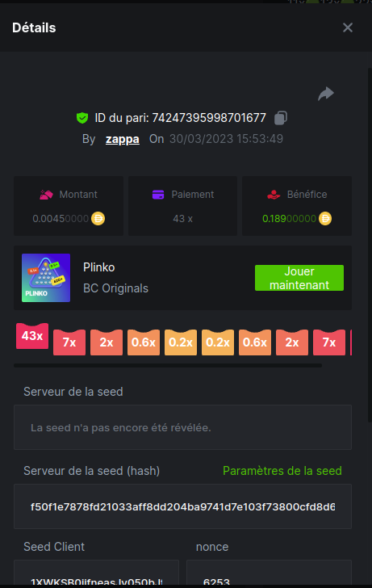The width and height of the screenshot is (372, 588).
Task: Select the first 7x multiplier tile
Action: pyautogui.click(x=69, y=342)
